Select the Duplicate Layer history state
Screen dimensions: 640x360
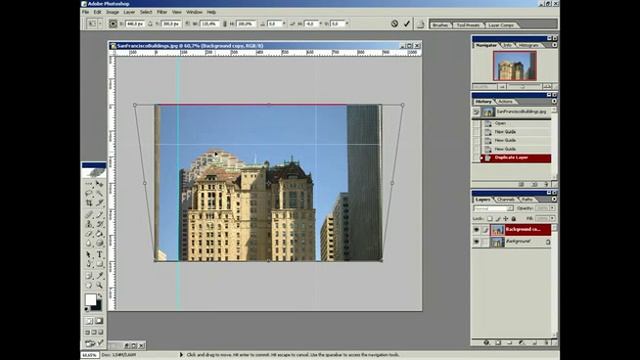516,158
